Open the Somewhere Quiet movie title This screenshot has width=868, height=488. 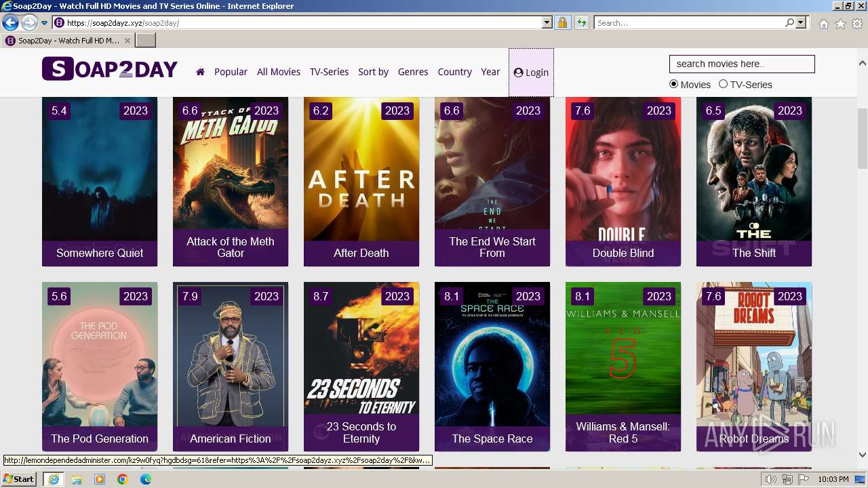[100, 253]
